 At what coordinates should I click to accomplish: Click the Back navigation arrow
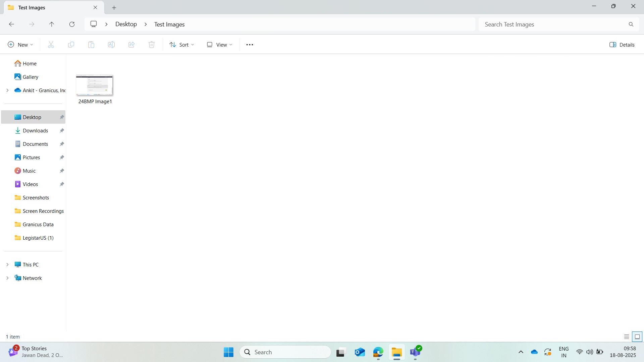click(11, 24)
